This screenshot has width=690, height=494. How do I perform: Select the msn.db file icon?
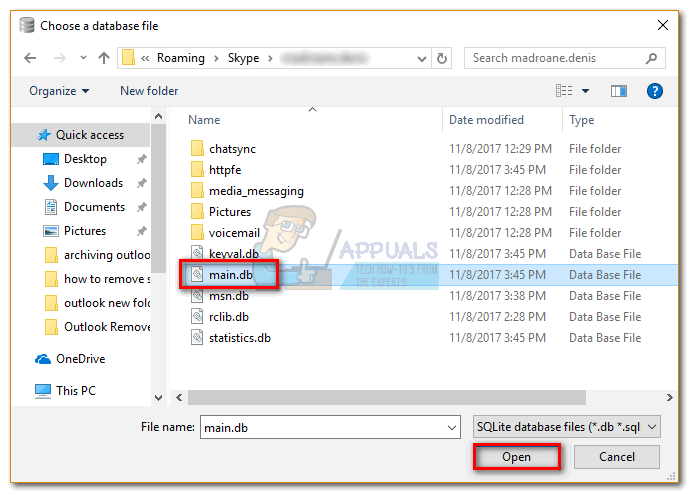coord(197,296)
